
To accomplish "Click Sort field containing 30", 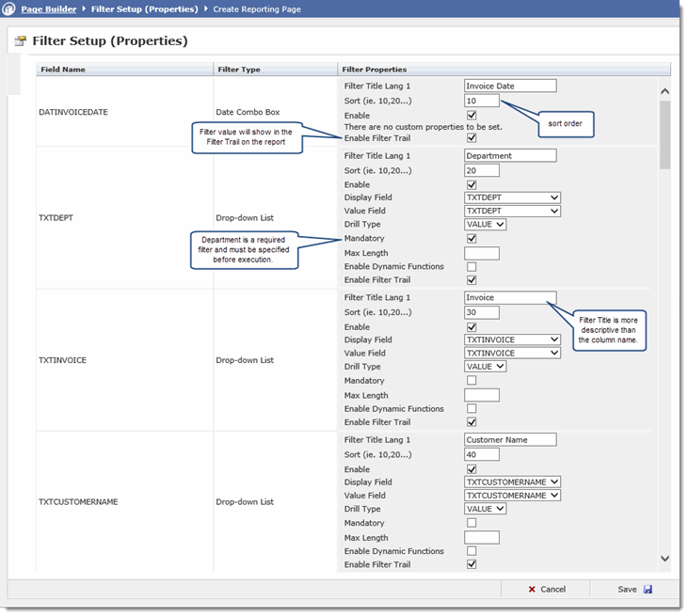I will tap(482, 312).
